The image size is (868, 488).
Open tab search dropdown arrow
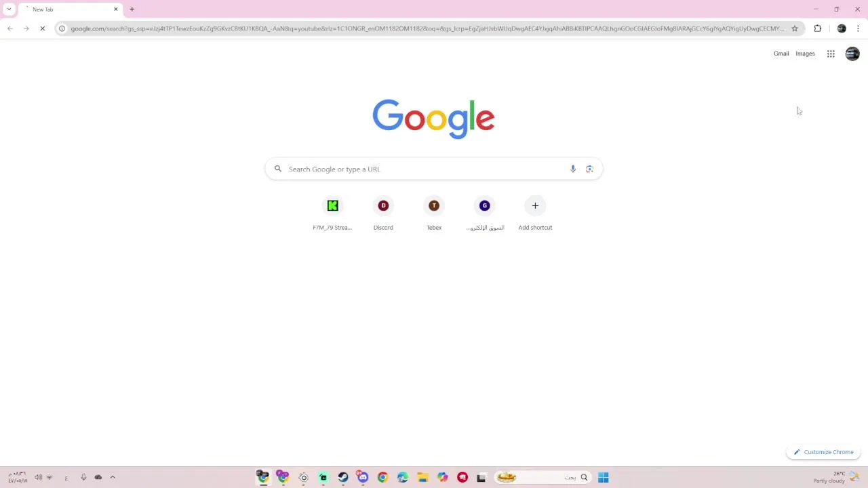click(x=9, y=9)
